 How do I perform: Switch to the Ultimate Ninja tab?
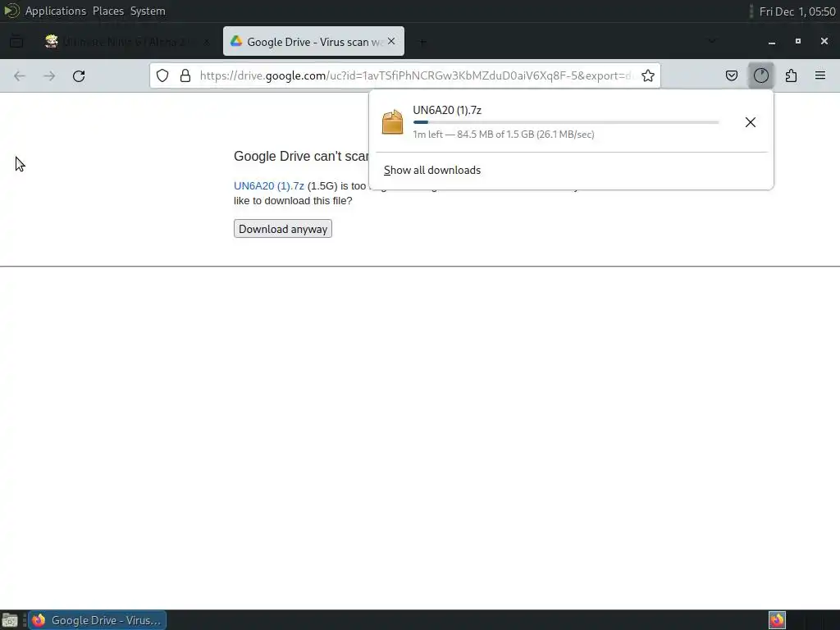[127, 41]
